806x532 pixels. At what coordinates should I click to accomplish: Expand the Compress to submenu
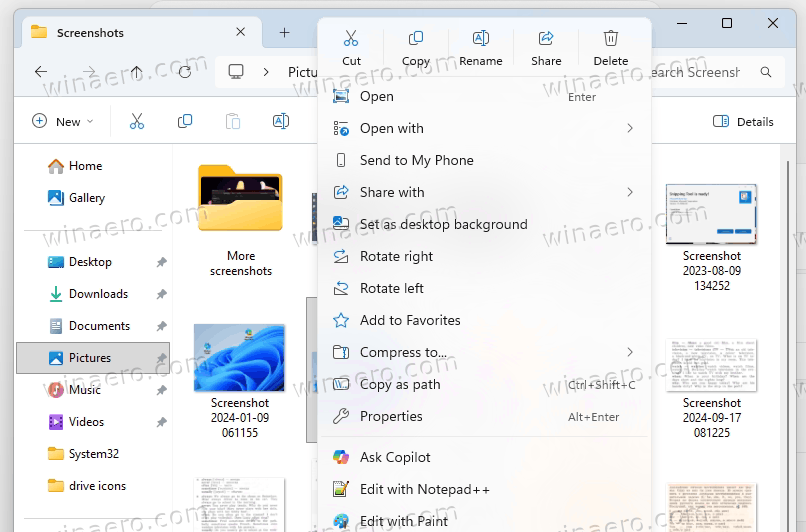point(629,352)
